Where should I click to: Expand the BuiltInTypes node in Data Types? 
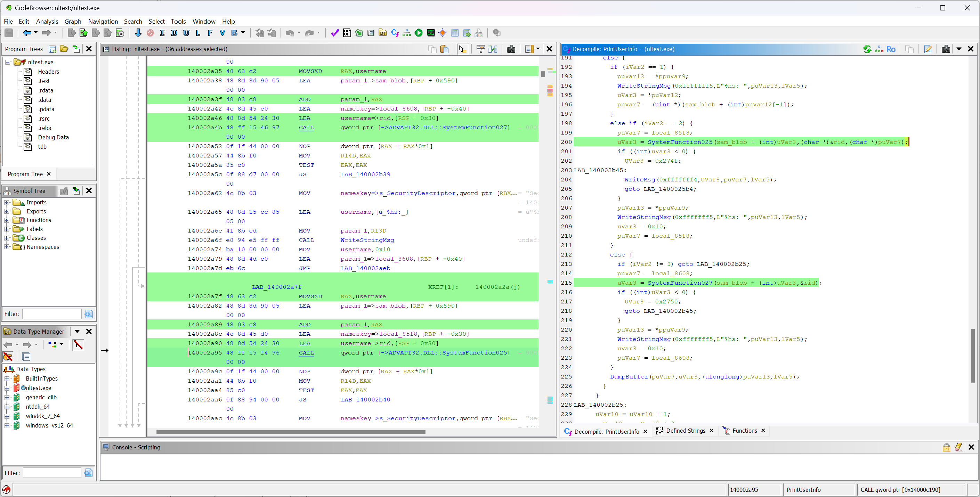[7, 379]
